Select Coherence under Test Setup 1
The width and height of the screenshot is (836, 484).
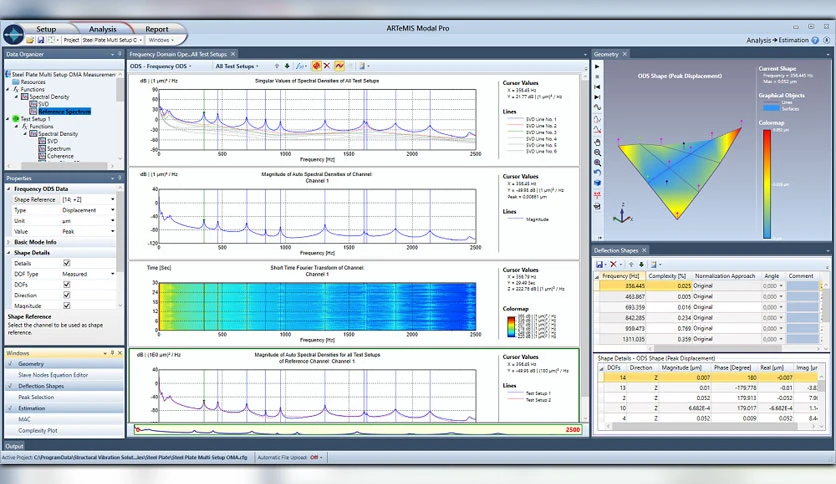coord(60,156)
